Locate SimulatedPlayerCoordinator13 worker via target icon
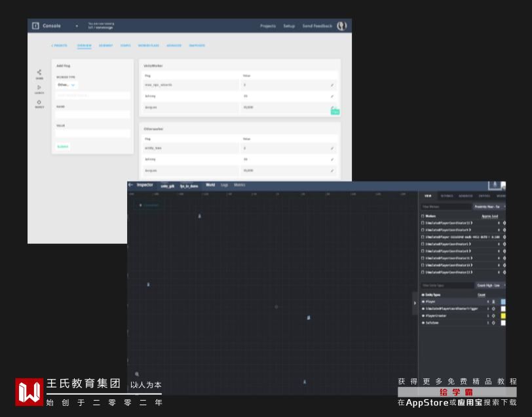Screen dimensions: 532x417 (x=504, y=272)
